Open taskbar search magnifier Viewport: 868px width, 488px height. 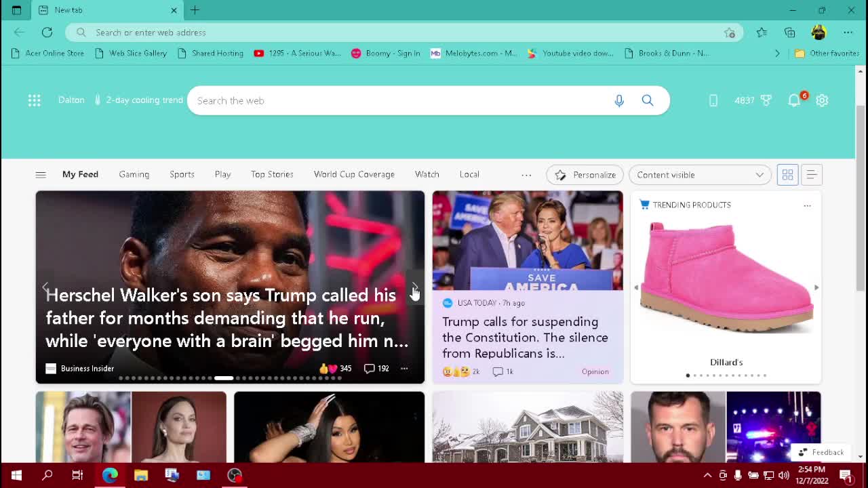click(x=47, y=475)
